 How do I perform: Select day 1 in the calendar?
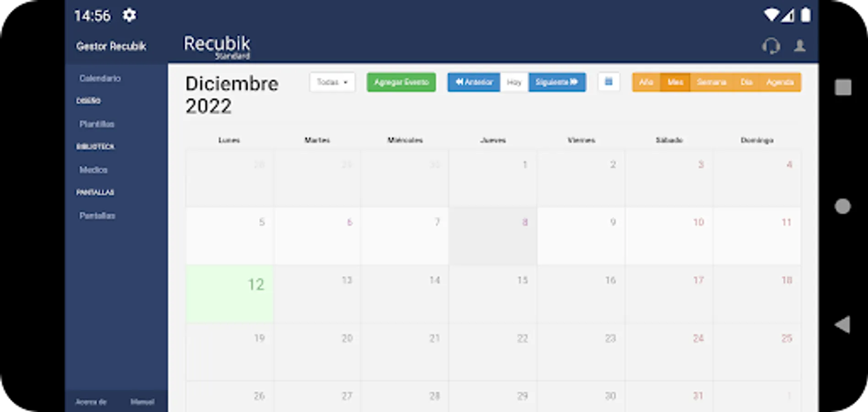click(x=493, y=178)
